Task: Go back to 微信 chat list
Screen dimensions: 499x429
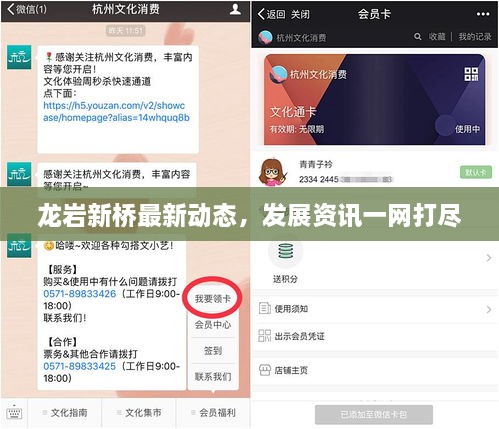Action: tap(27, 9)
